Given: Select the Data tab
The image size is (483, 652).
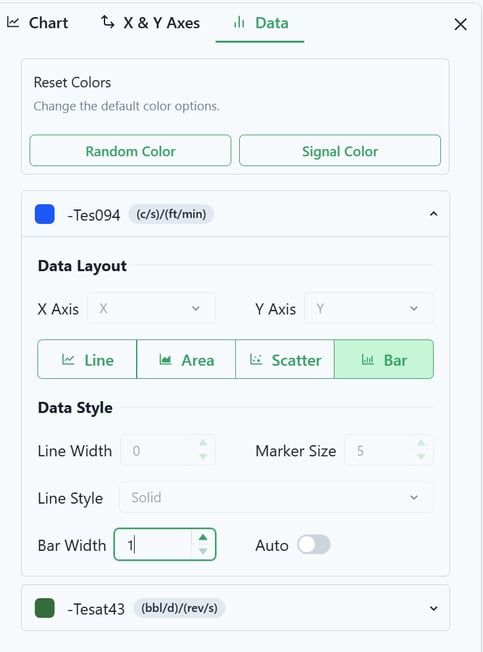Looking at the screenshot, I should coord(260,23).
